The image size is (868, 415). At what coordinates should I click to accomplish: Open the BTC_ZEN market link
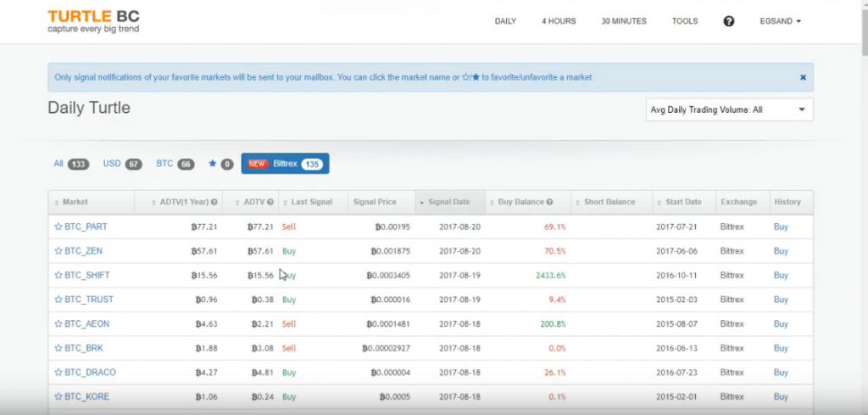coord(83,251)
